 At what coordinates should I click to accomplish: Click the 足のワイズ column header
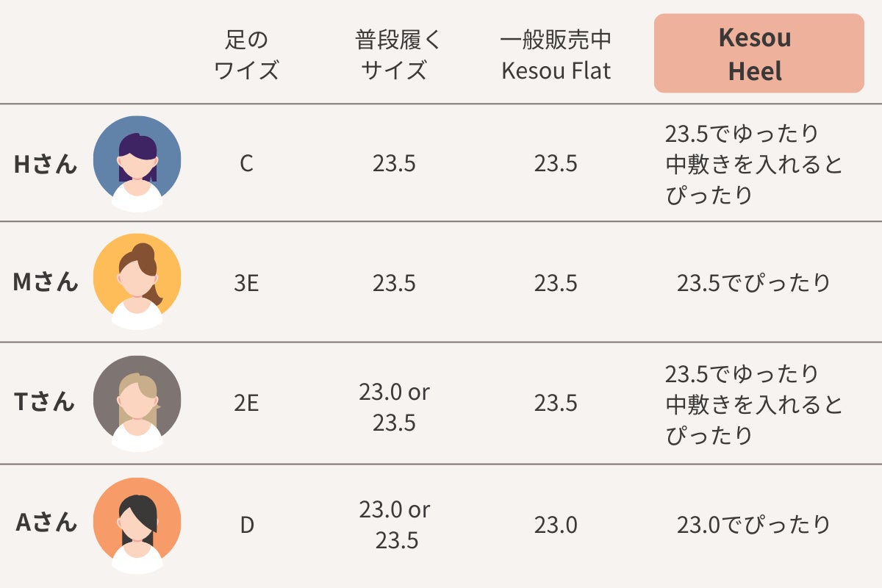click(x=246, y=54)
